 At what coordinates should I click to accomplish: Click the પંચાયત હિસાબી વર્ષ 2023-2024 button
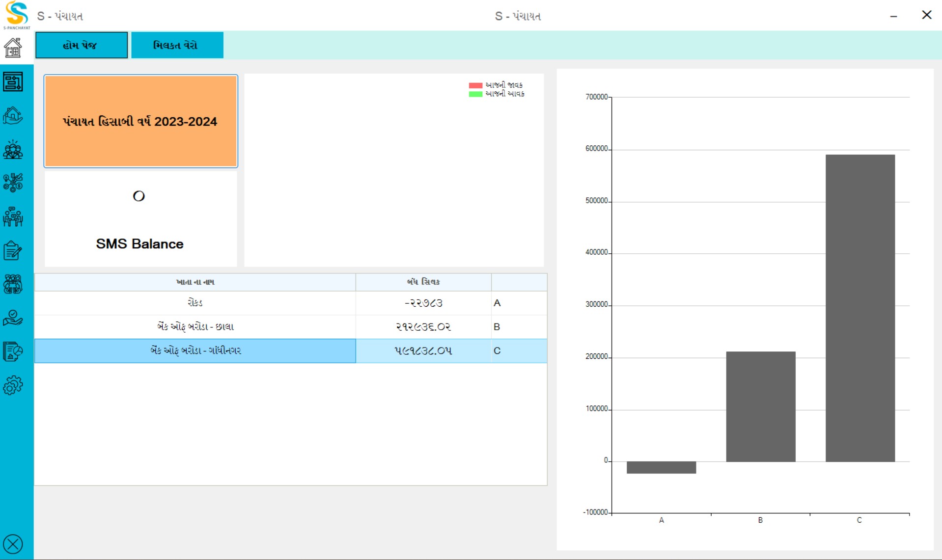tap(140, 121)
